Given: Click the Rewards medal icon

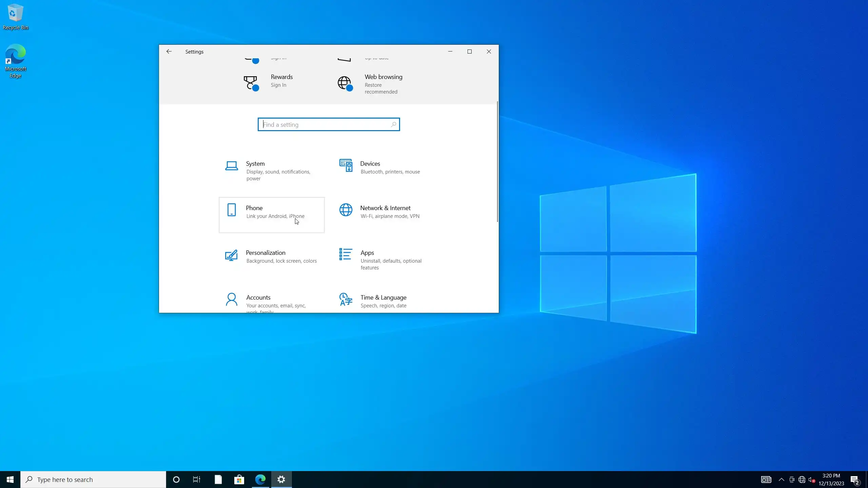Looking at the screenshot, I should 251,83.
